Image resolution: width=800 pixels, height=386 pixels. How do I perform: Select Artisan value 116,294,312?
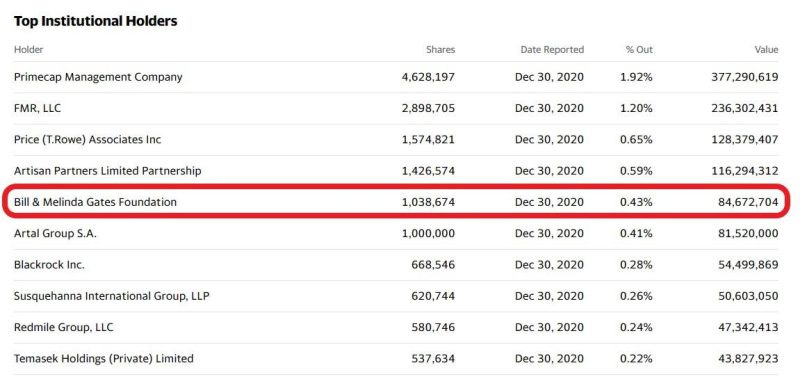[x=745, y=171]
